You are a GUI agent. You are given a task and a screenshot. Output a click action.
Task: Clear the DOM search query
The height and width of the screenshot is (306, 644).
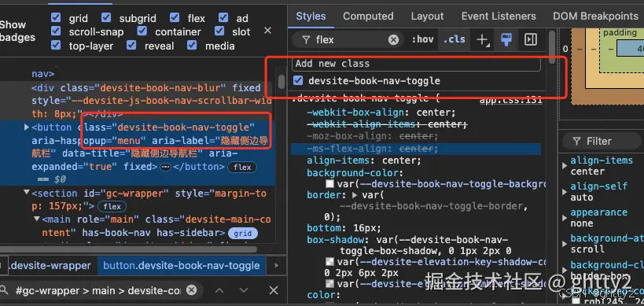191,290
